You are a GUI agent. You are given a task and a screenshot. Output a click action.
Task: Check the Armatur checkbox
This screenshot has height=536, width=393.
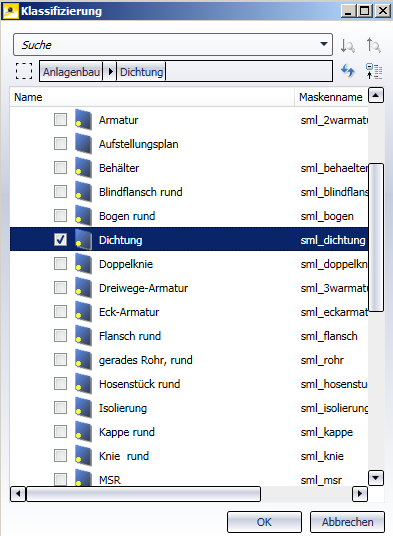[x=60, y=120]
